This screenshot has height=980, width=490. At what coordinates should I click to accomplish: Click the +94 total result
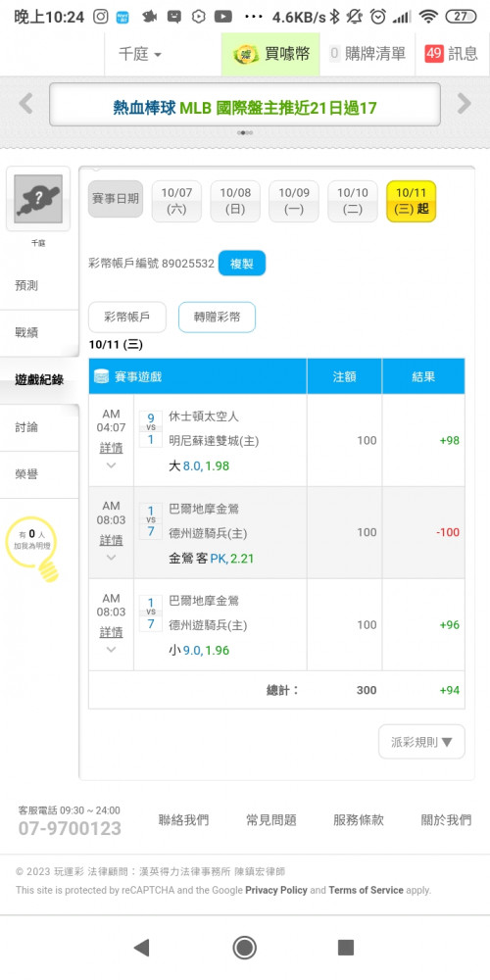tap(450, 690)
